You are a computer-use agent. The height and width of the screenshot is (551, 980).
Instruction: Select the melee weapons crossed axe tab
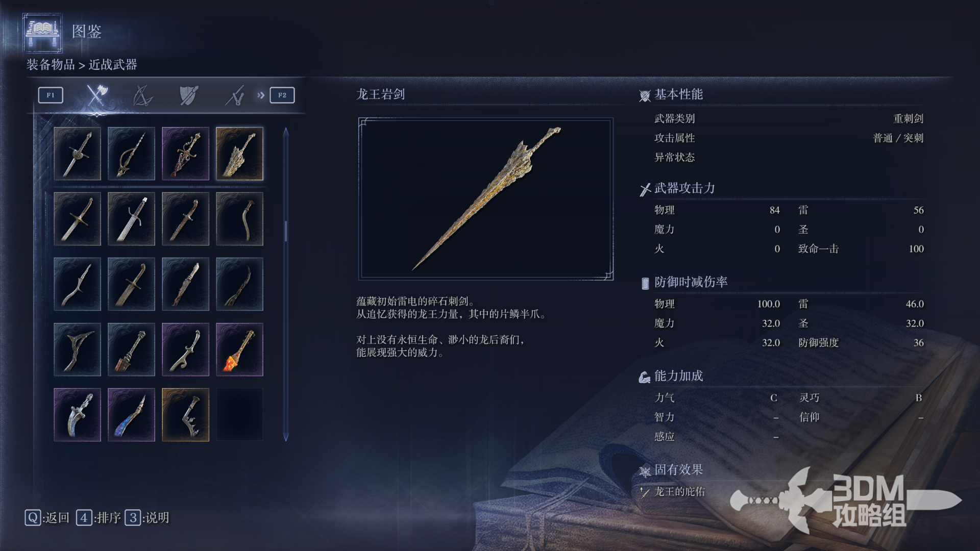pos(96,95)
